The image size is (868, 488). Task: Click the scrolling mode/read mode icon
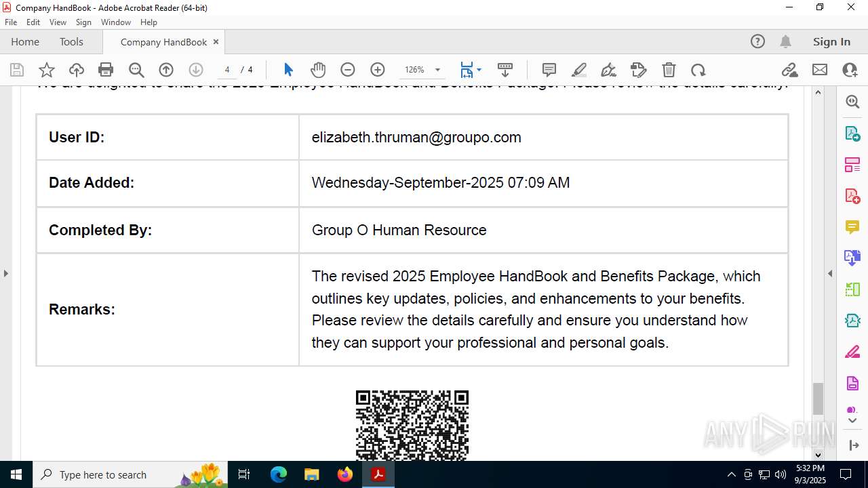click(x=505, y=70)
